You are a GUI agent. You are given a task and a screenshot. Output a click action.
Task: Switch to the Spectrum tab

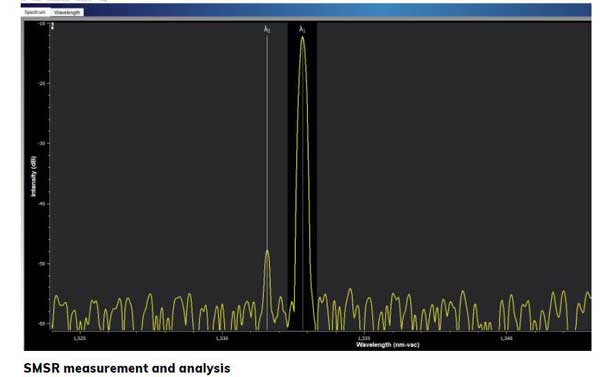tap(35, 12)
